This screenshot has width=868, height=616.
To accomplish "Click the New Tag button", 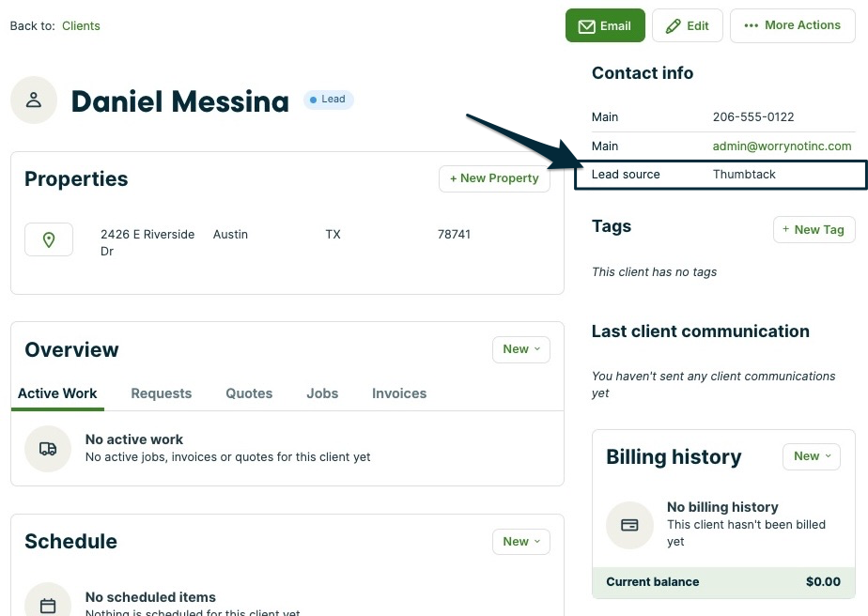I will (x=814, y=229).
